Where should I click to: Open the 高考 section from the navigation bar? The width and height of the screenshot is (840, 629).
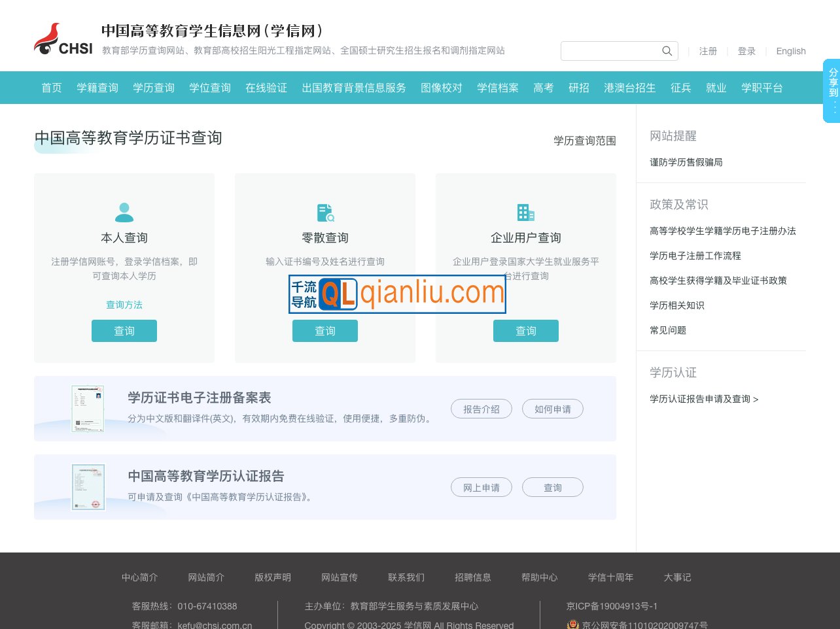pos(543,88)
